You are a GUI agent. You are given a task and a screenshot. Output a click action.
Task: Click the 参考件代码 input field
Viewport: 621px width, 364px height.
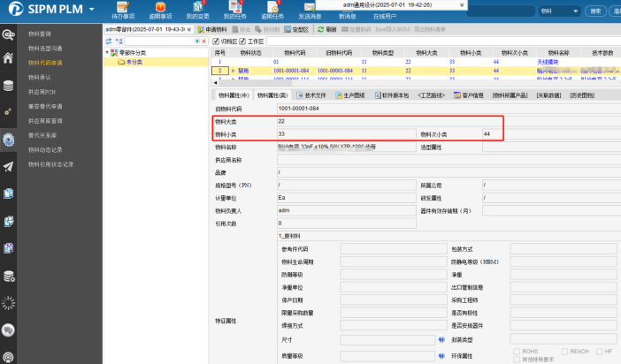point(394,249)
